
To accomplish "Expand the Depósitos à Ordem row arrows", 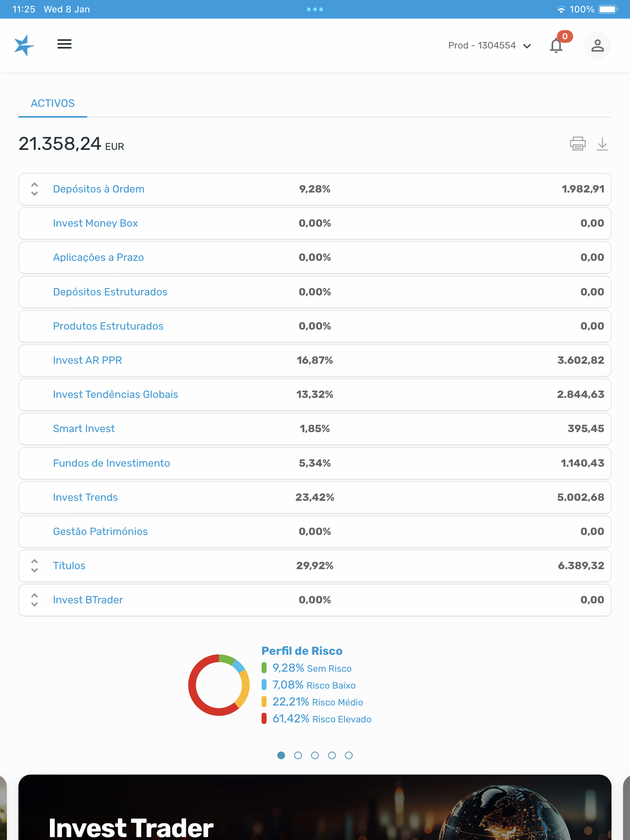I will click(x=34, y=189).
